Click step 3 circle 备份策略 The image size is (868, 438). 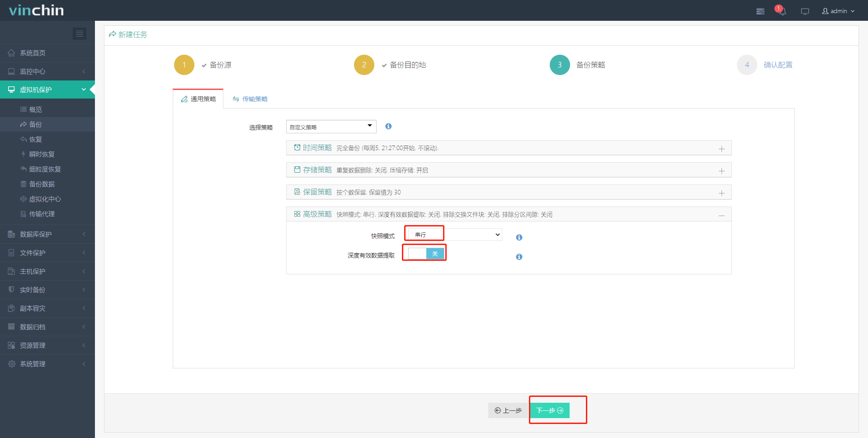(560, 65)
